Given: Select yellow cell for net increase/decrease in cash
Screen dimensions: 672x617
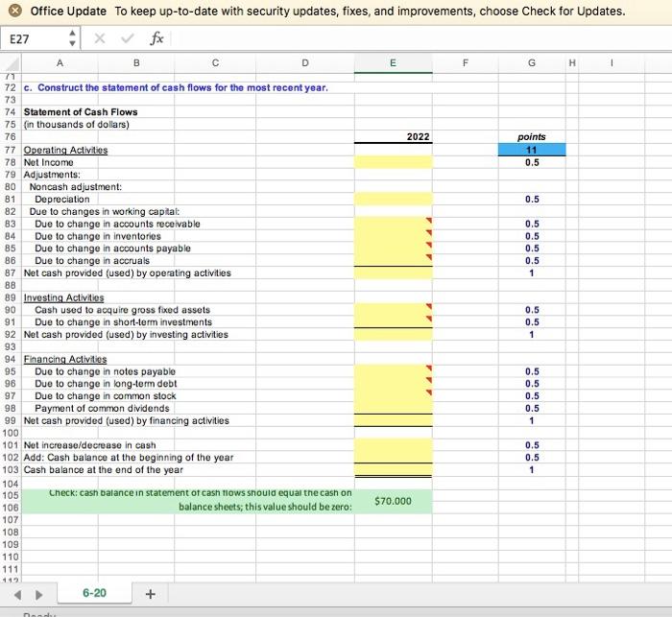Looking at the screenshot, I should click(393, 445).
